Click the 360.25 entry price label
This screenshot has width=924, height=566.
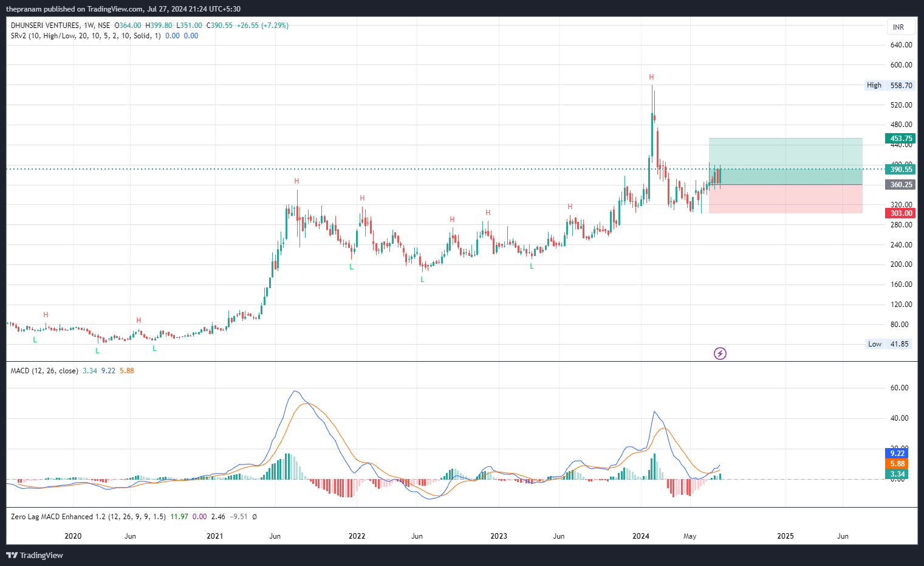pyautogui.click(x=901, y=185)
